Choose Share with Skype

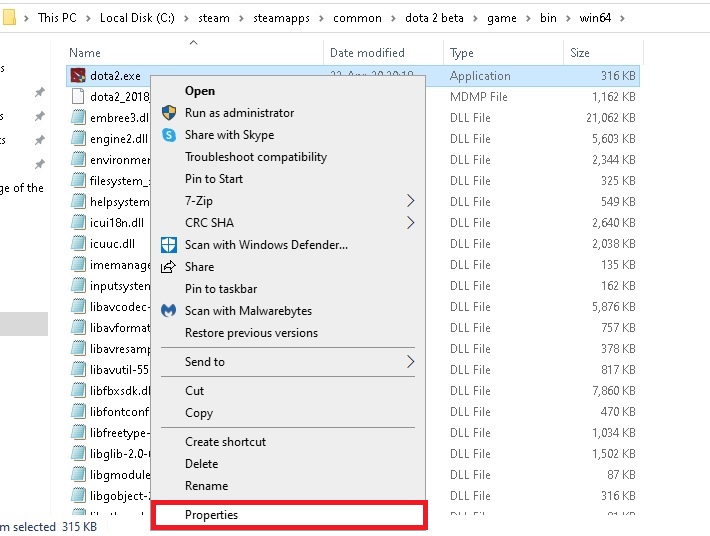click(288, 135)
